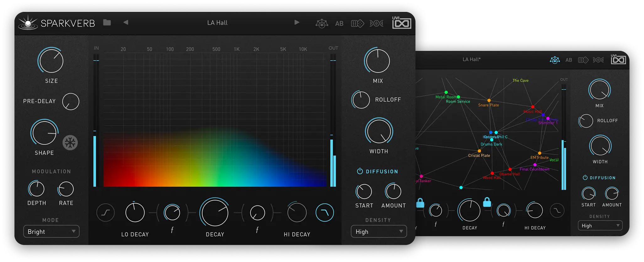Click the UVI logo in main window
The image size is (644, 262).
point(401,23)
